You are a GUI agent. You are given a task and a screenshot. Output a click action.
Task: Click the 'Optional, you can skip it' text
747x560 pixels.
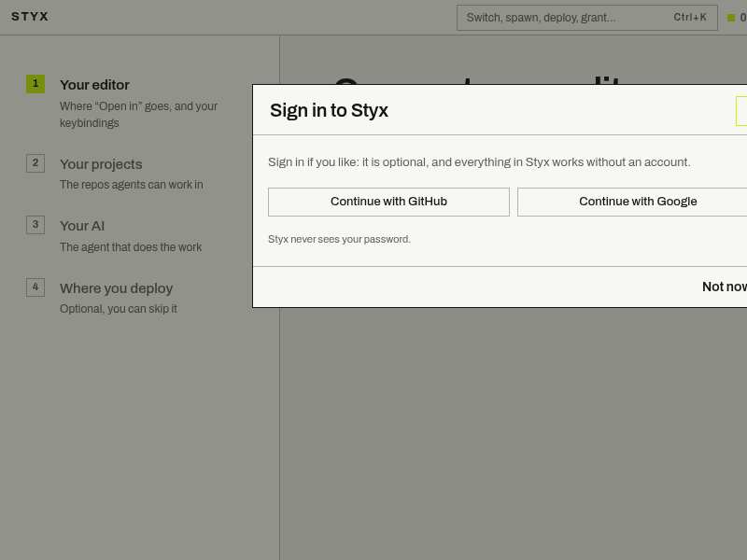point(119,309)
